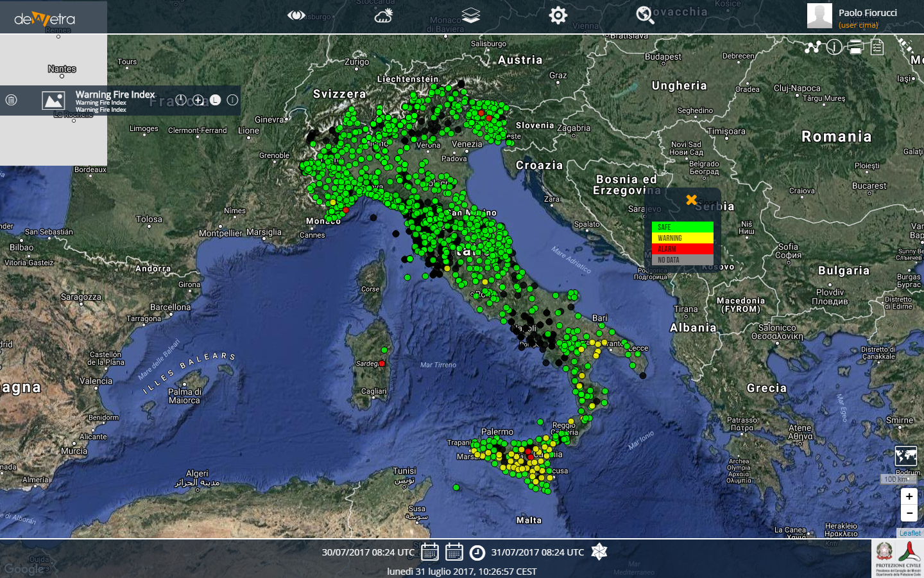The width and height of the screenshot is (924, 578).
Task: Toggle Warning Fire Index layer power button
Action: pos(181,100)
